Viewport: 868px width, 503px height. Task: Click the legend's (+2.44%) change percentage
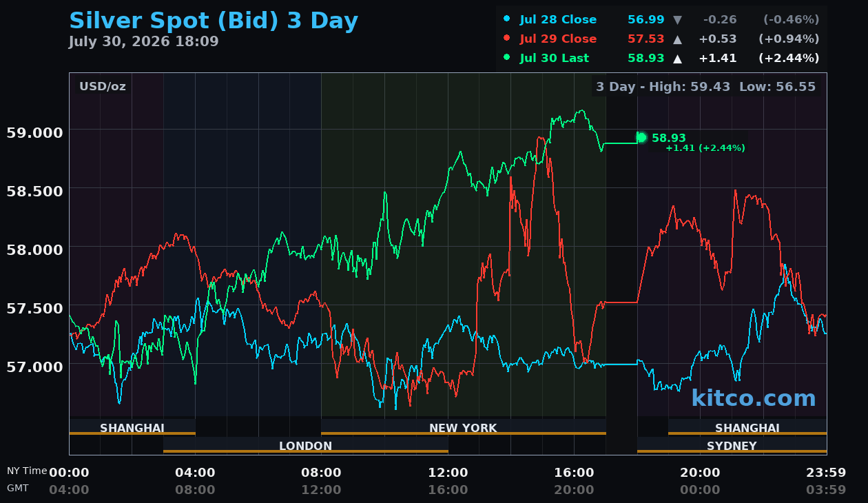pos(789,58)
